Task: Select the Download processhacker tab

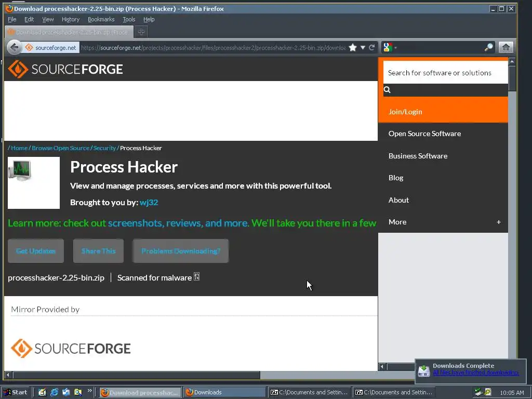Action: pos(69,32)
